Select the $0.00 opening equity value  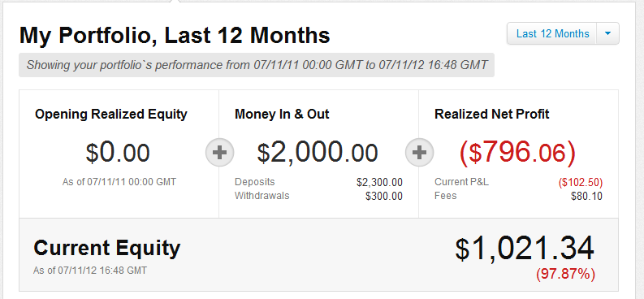pyautogui.click(x=118, y=153)
